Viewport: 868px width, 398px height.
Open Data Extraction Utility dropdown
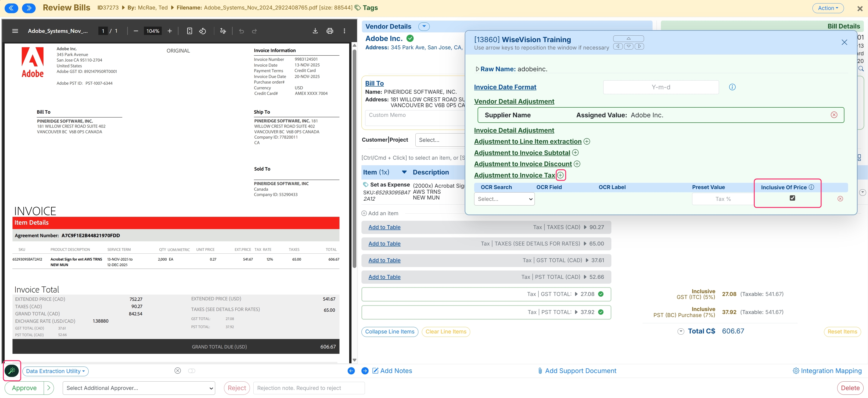[55, 371]
